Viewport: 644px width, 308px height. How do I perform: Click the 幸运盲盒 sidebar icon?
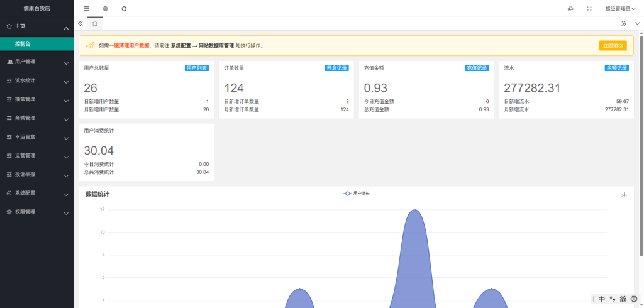[9, 137]
